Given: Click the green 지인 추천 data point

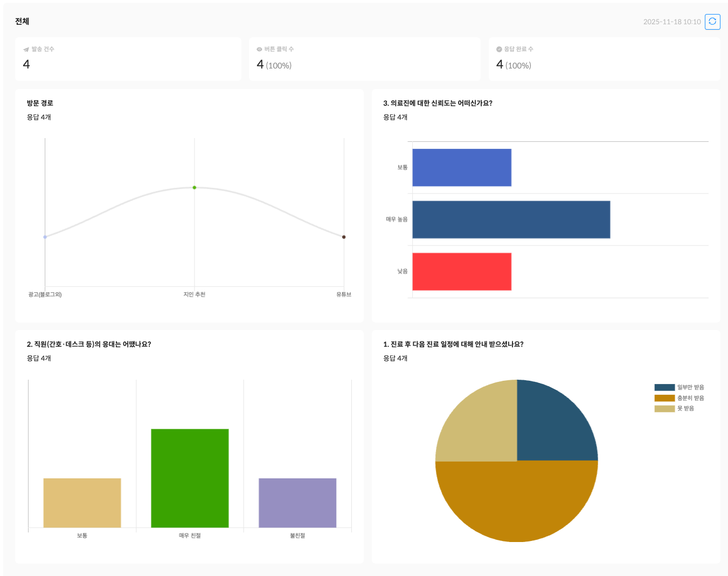Looking at the screenshot, I should point(195,188).
